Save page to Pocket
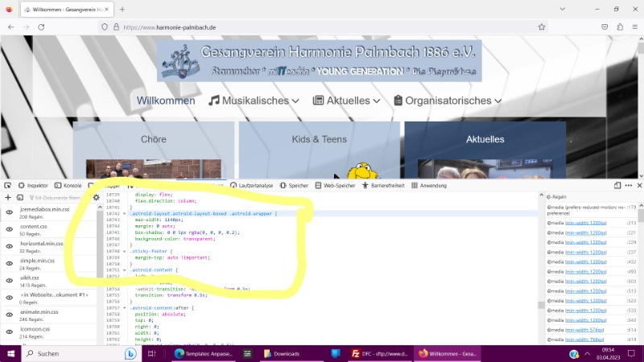Viewport: 644px width, 362px height. click(x=605, y=27)
